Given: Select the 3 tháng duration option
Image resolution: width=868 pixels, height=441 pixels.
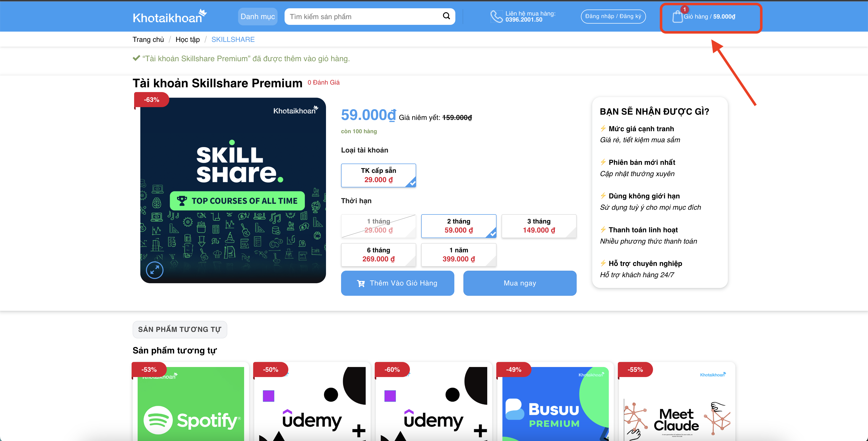Looking at the screenshot, I should coord(539,226).
